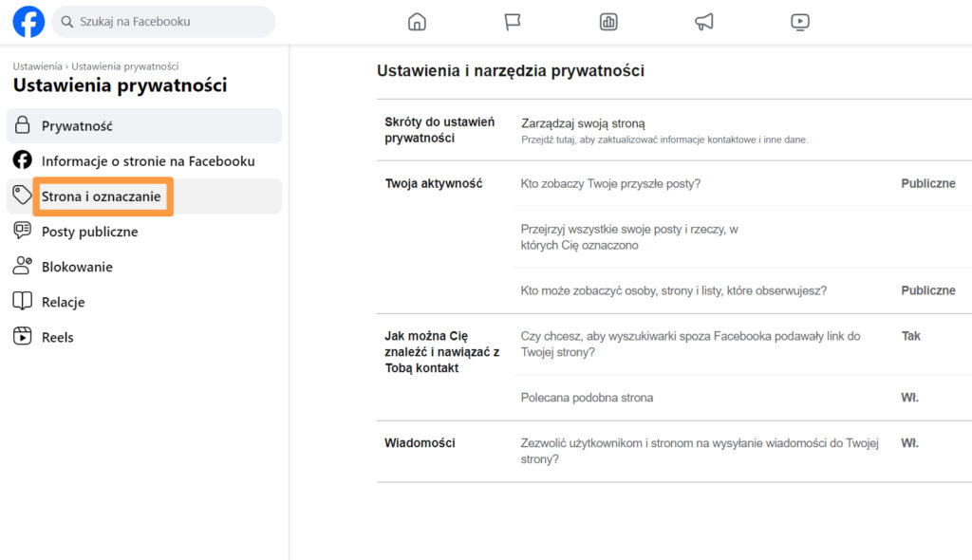Open the insights chart icon in top bar
Viewport: 972px width, 560px height.
click(x=608, y=22)
